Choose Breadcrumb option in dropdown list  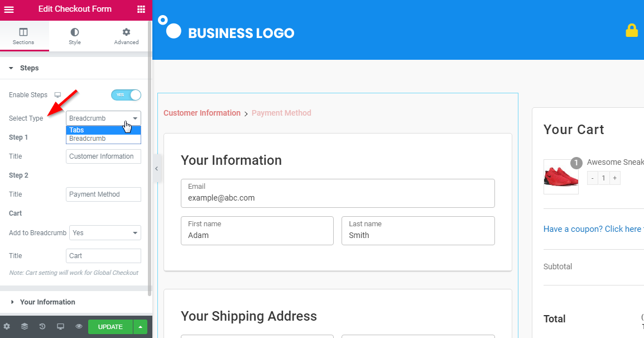(103, 139)
